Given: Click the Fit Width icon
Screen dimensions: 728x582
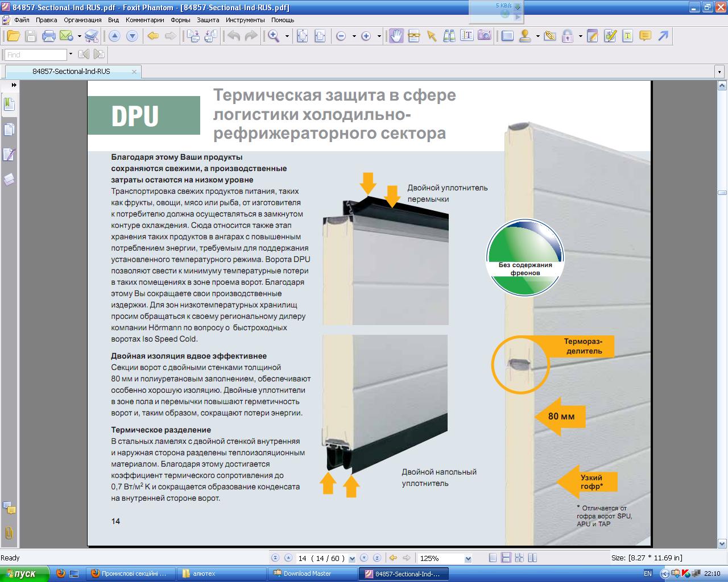Looking at the screenshot, I should point(320,36).
